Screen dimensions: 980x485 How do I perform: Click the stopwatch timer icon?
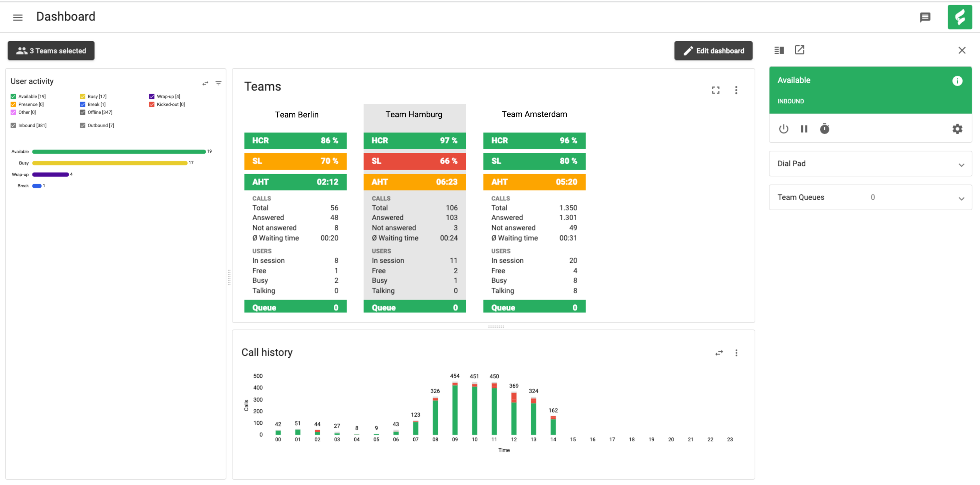coord(824,128)
